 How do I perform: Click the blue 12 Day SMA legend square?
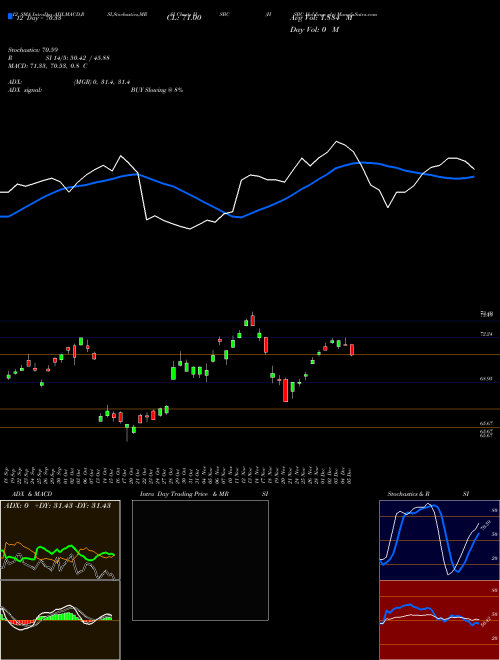pos(10,16)
